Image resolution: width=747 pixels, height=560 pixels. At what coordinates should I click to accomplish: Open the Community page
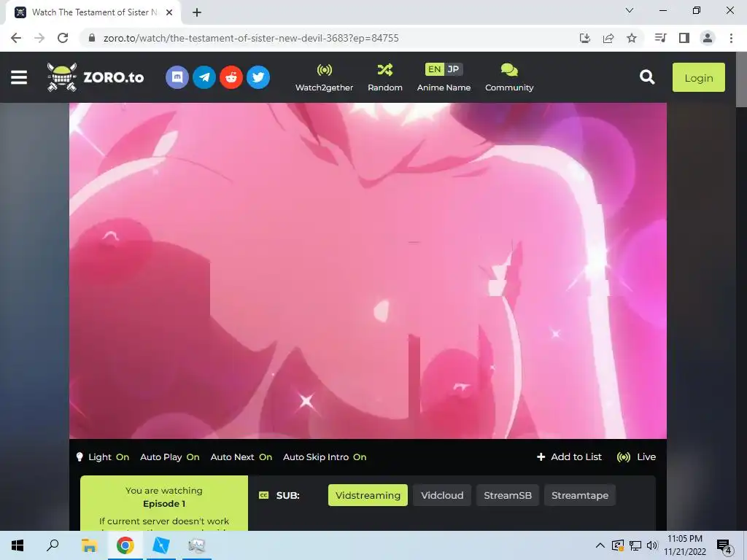509,77
